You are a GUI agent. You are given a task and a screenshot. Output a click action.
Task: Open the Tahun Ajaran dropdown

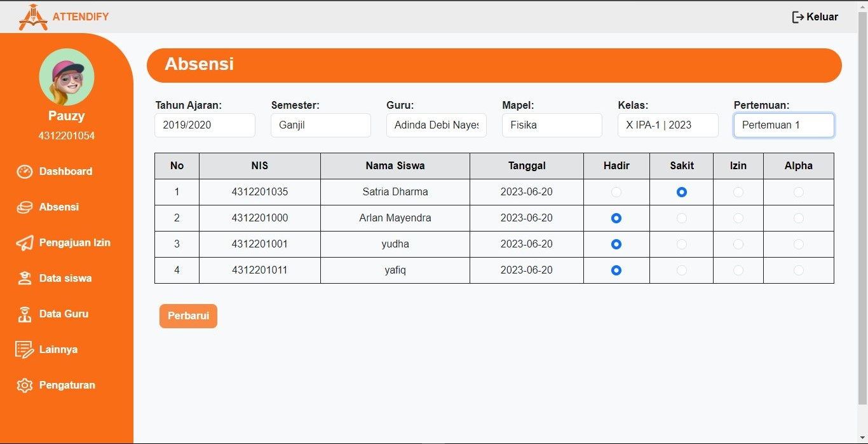click(x=205, y=125)
